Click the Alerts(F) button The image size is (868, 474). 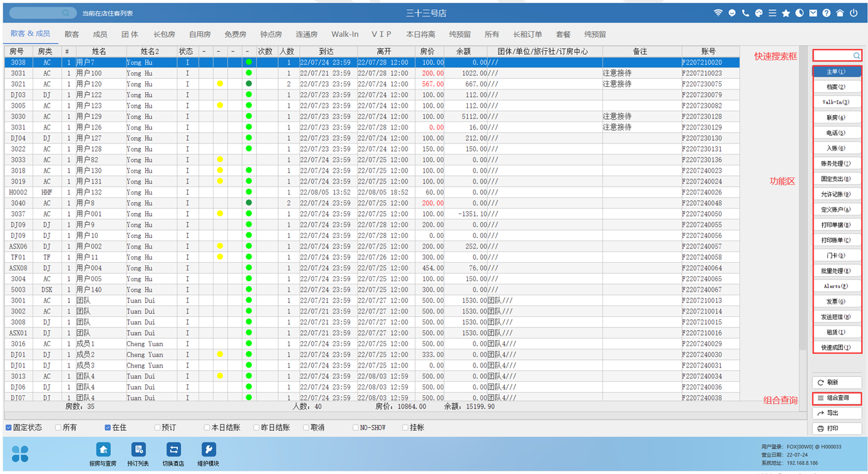837,286
